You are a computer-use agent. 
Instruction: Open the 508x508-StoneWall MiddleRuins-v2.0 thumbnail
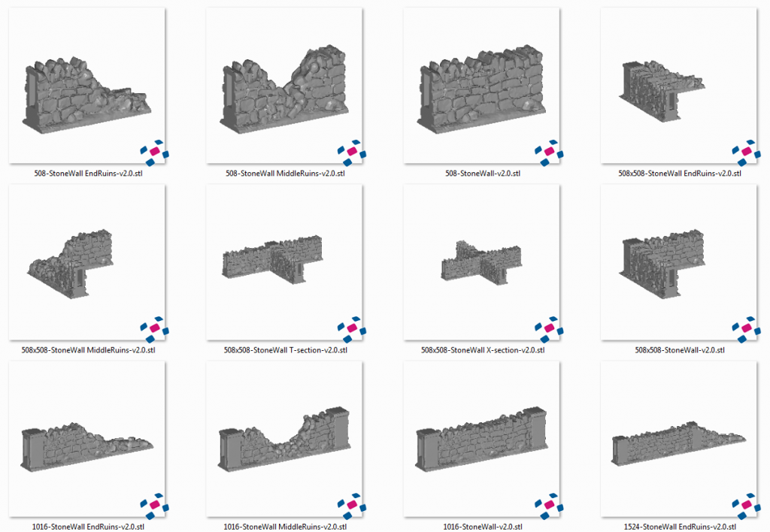point(85,259)
